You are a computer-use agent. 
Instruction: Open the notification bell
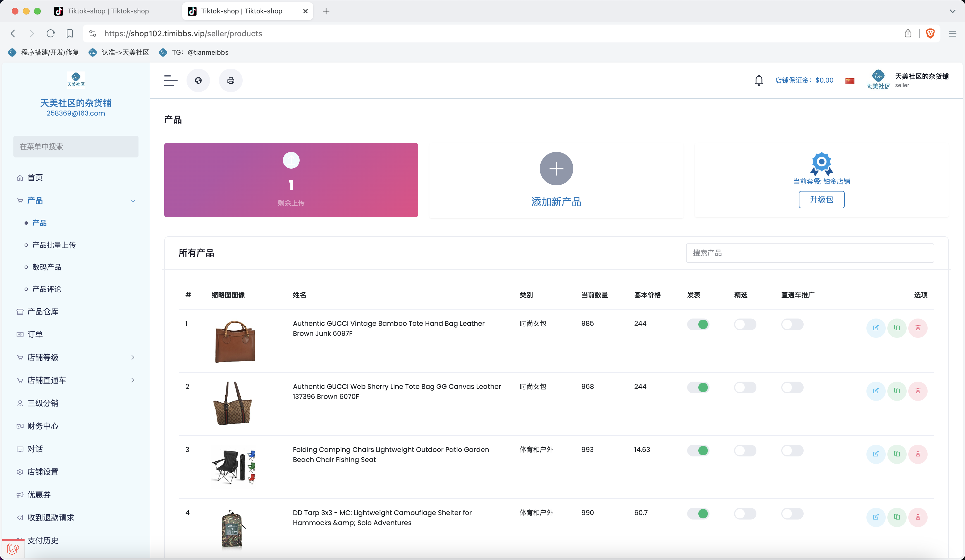[759, 80]
